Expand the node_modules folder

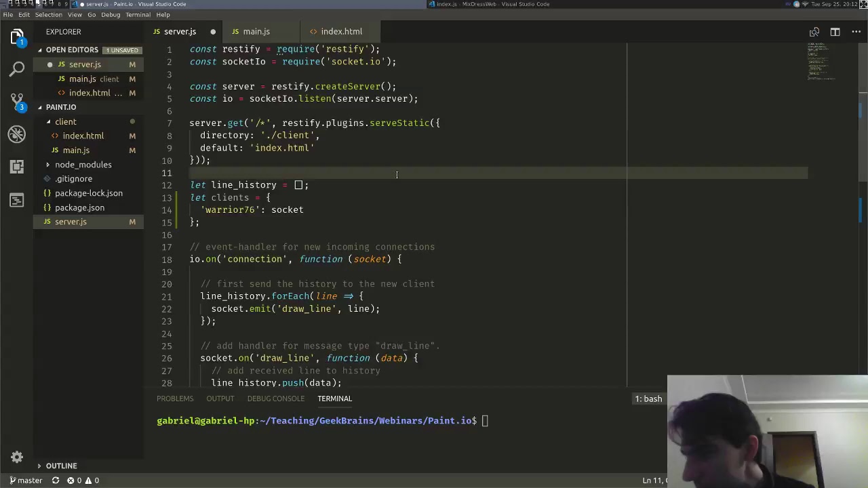coord(83,165)
